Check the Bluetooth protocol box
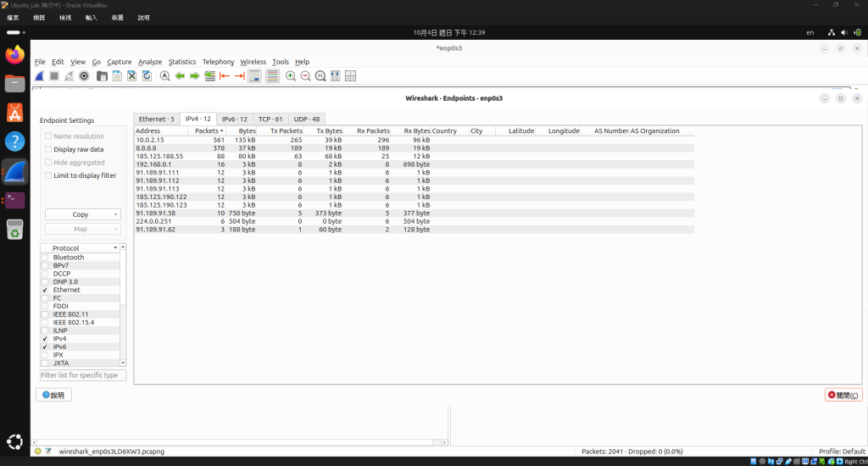The width and height of the screenshot is (868, 466). pyautogui.click(x=46, y=258)
